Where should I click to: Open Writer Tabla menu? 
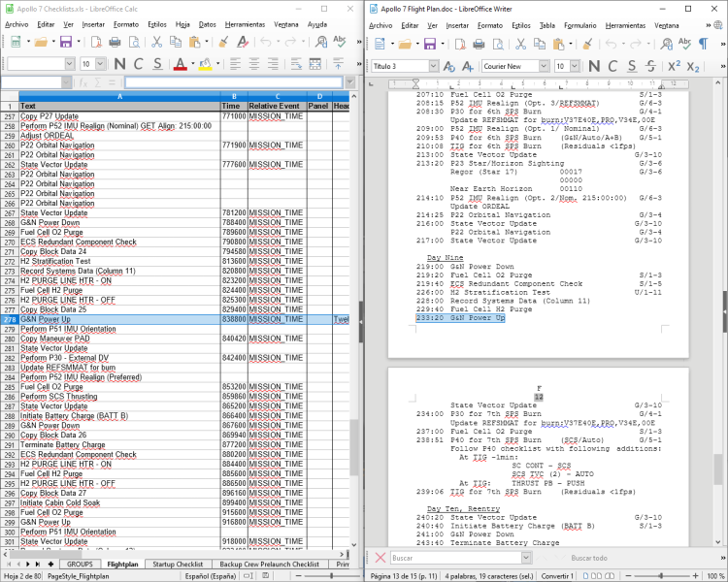coord(546,25)
